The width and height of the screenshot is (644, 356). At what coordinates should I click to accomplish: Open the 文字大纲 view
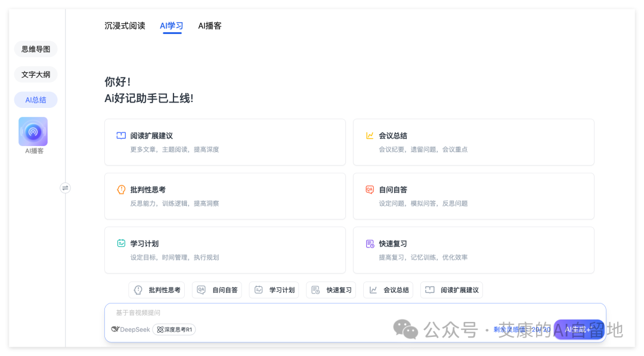[x=35, y=74]
